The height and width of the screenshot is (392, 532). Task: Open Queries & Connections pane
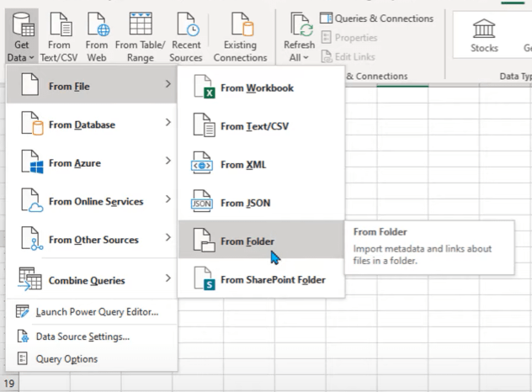(x=376, y=19)
